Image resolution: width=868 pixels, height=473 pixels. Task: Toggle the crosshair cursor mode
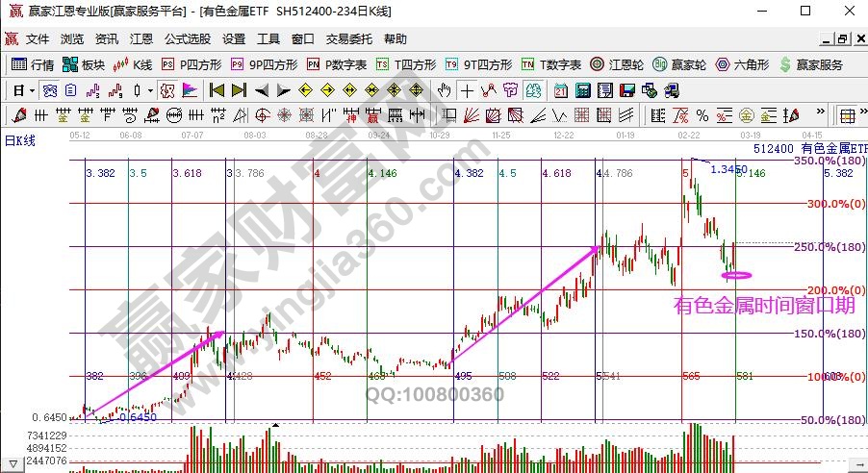[x=467, y=90]
